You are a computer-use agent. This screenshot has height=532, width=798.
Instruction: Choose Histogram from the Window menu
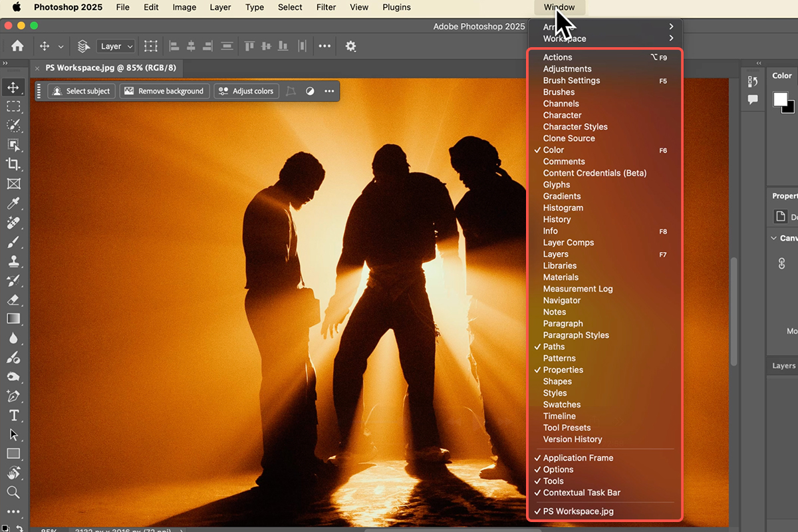click(x=563, y=208)
